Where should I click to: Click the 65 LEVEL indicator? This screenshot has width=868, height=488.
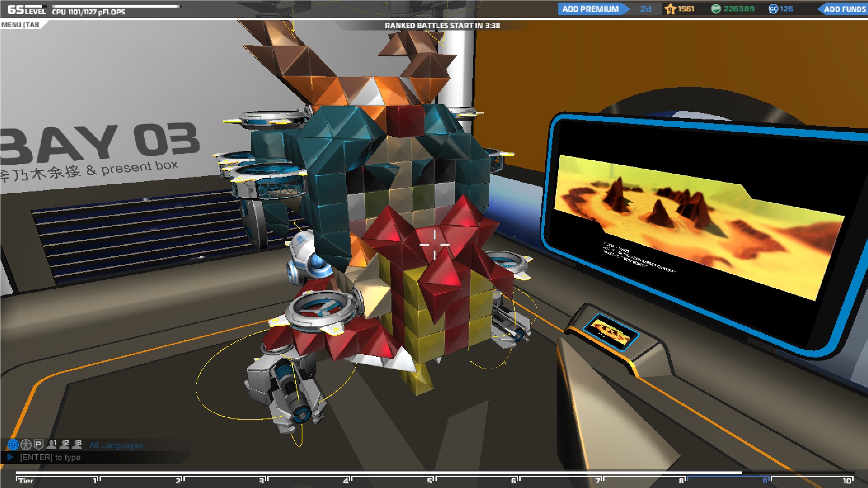click(x=26, y=10)
